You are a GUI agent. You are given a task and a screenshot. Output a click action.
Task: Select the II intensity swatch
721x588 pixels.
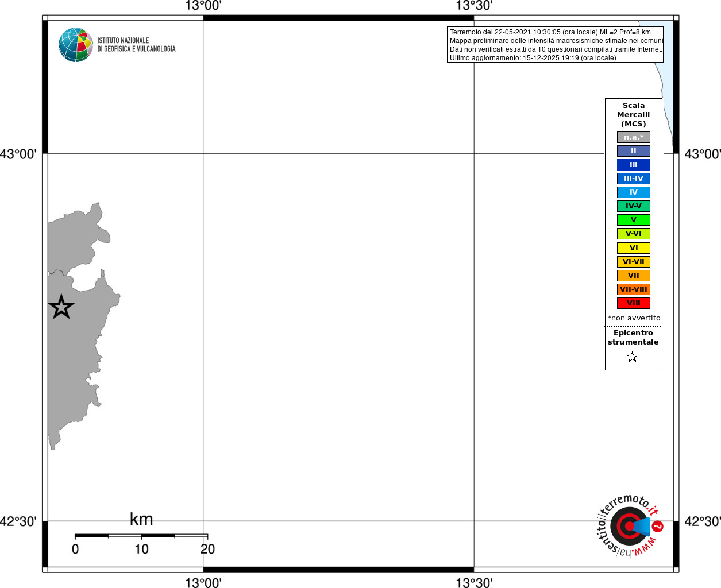pyautogui.click(x=634, y=151)
